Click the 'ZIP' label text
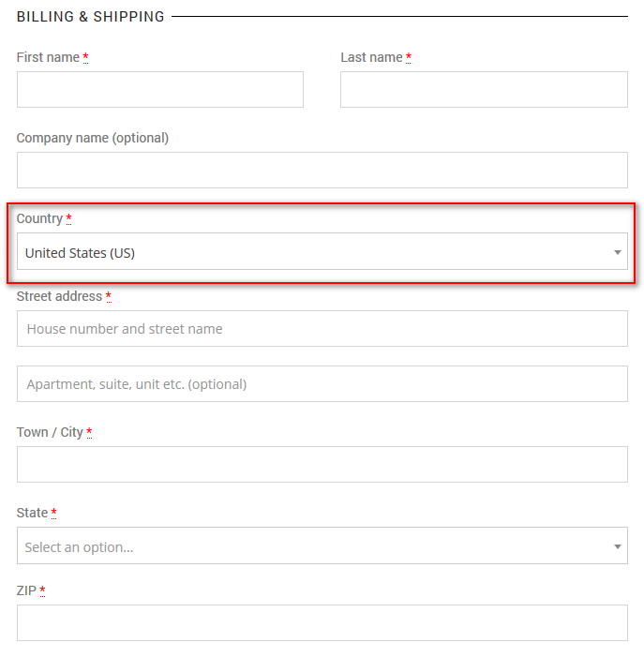This screenshot has width=644, height=657. (x=26, y=590)
